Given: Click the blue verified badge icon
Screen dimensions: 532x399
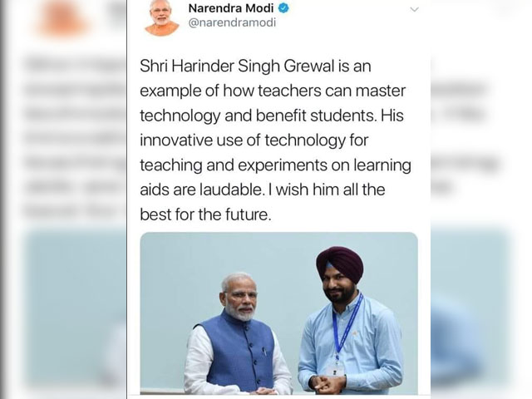Looking at the screenshot, I should [x=283, y=8].
